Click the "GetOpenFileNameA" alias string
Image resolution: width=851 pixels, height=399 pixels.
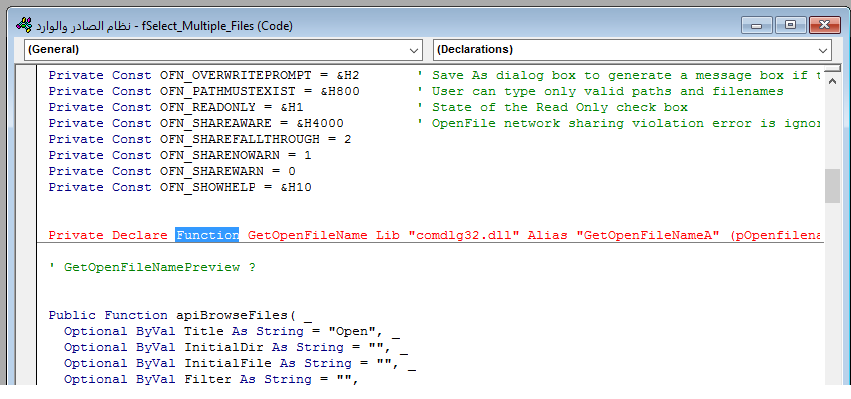click(x=649, y=235)
